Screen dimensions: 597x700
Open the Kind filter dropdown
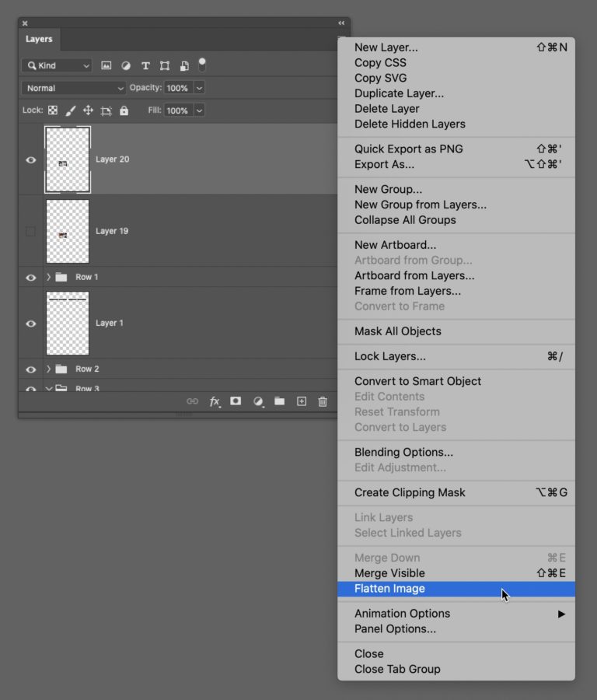point(56,65)
